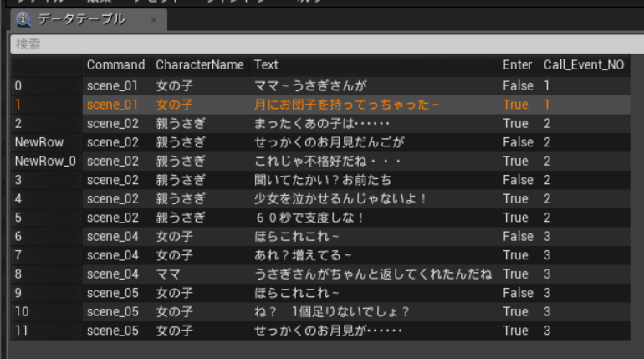The height and width of the screenshot is (359, 644).
Task: Sort by the Enter column header
Action: pyautogui.click(x=518, y=65)
